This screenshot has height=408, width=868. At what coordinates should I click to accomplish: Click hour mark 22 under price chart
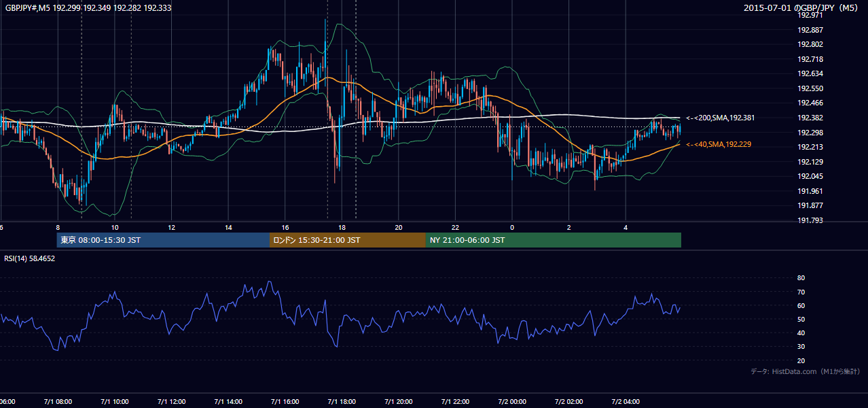(455, 227)
